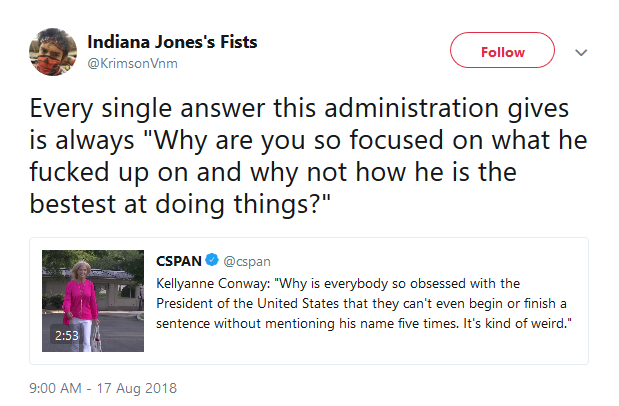This screenshot has width=619, height=406.
Task: Follow the @KrimsonVnm account
Action: tap(502, 50)
